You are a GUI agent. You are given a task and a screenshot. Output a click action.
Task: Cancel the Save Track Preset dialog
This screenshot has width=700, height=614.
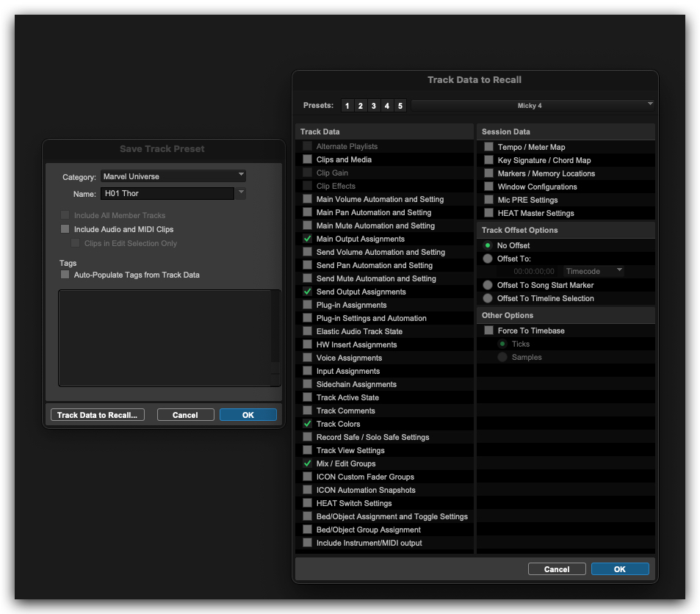click(x=185, y=415)
